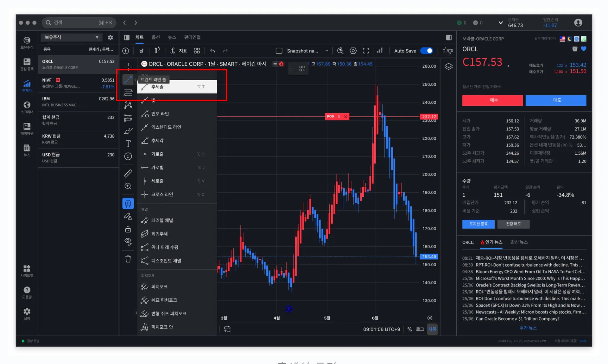608x364 pixels.
Task: Open 레이아웃 in the left sidebar
Action: [x=27, y=129]
